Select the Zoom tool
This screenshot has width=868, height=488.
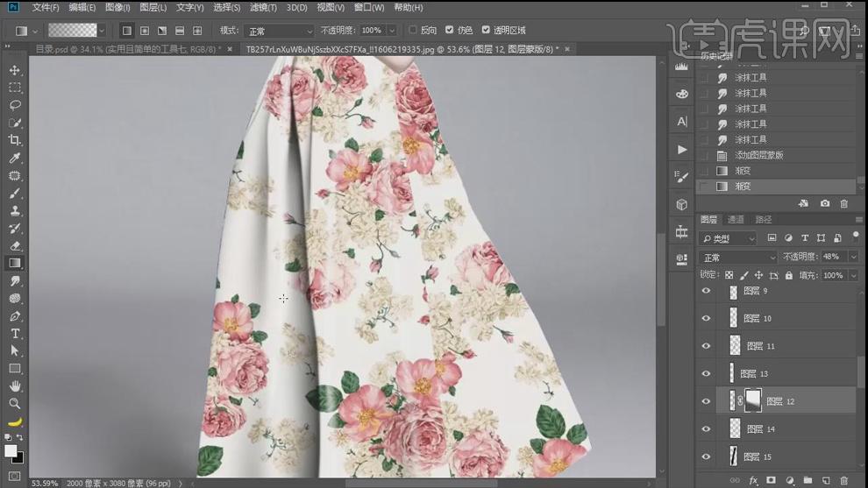[15, 403]
